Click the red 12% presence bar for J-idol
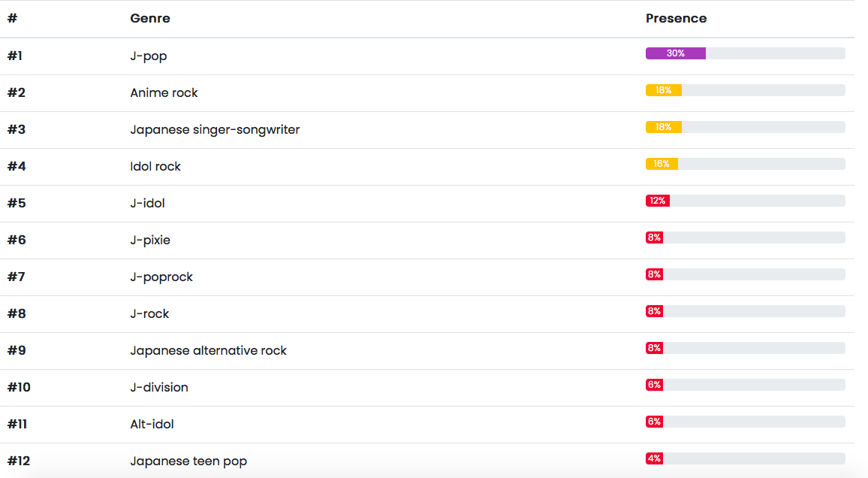 658,201
